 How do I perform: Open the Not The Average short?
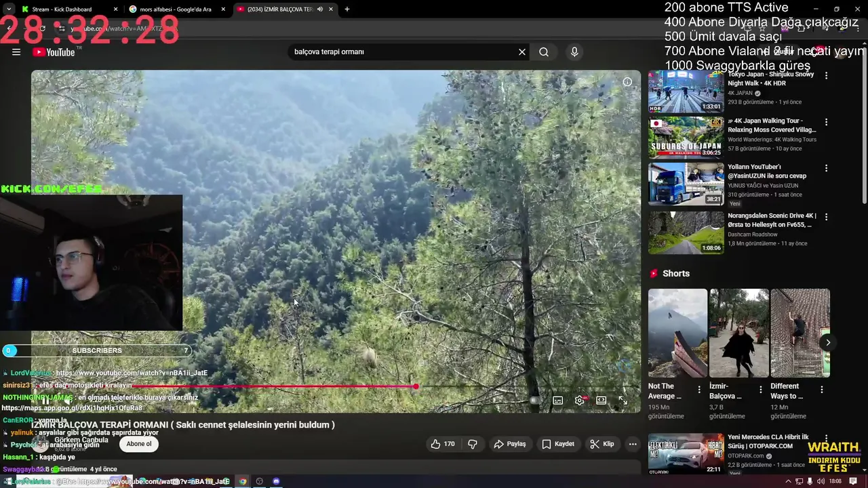pos(677,333)
